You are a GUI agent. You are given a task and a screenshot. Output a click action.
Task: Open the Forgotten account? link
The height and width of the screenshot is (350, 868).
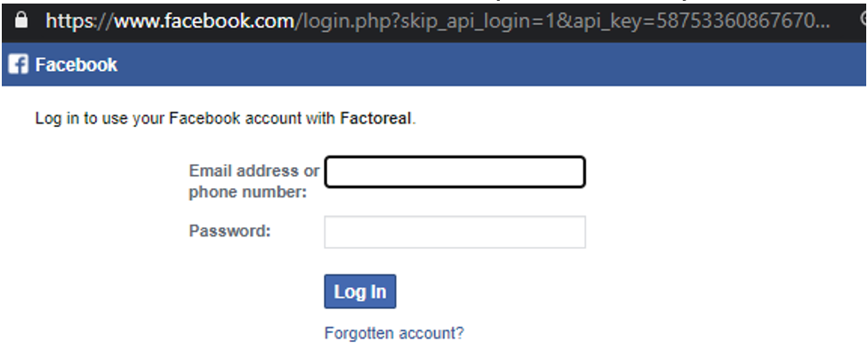(x=394, y=333)
